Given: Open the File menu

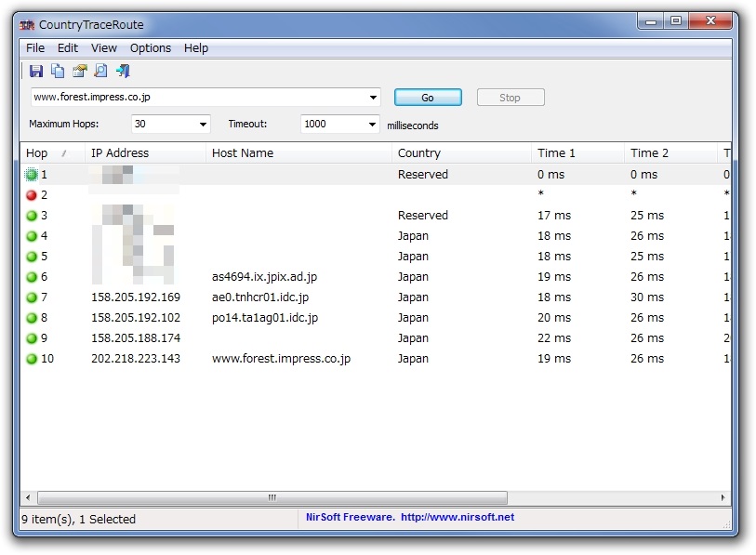Looking at the screenshot, I should tap(35, 48).
